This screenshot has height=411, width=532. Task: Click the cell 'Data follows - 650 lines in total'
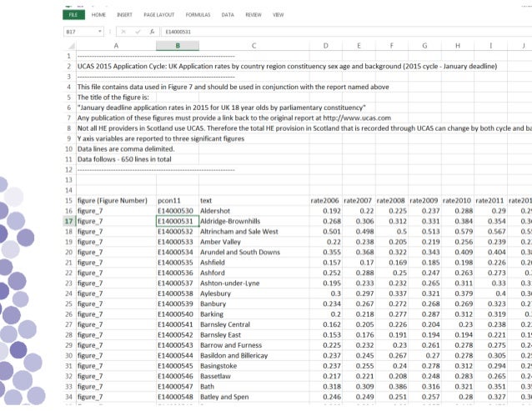pyautogui.click(x=124, y=159)
